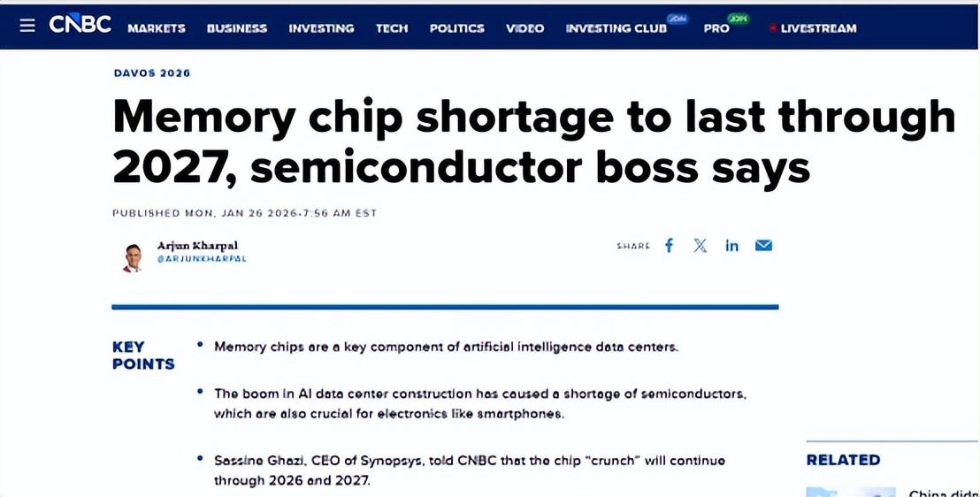
Task: Open the Markets menu
Action: 157,28
